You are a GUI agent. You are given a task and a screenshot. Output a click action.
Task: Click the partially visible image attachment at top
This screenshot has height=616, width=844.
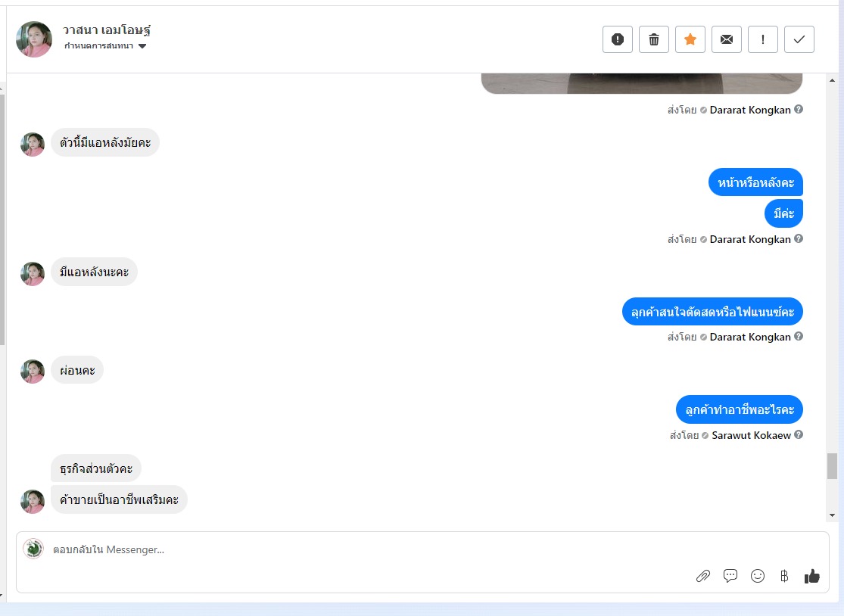[x=642, y=83]
